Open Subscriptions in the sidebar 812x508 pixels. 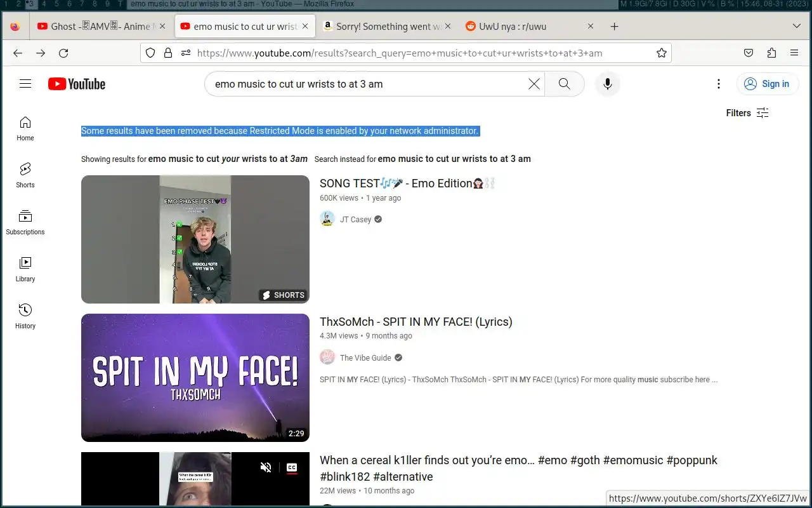25,222
